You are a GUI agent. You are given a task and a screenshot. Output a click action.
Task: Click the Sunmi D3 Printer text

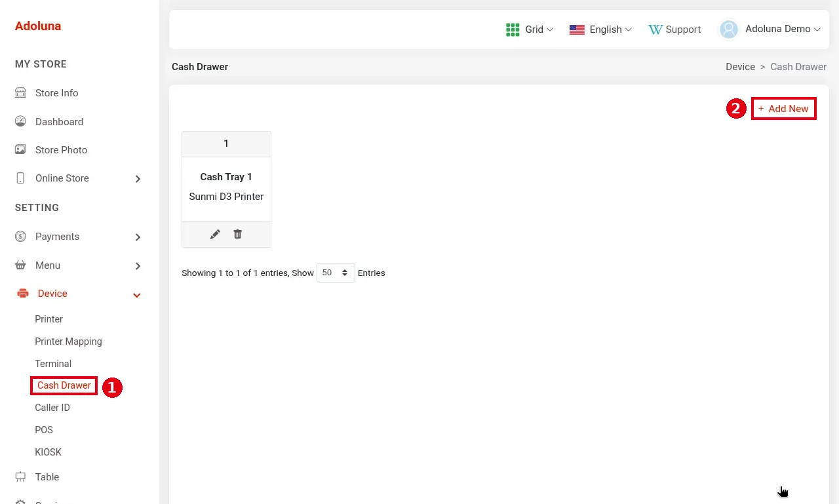226,197
